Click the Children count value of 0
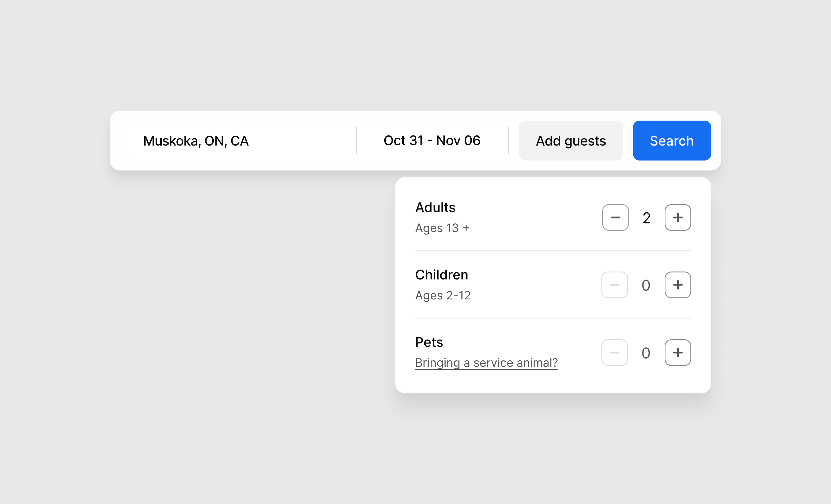831x504 pixels. (x=646, y=286)
